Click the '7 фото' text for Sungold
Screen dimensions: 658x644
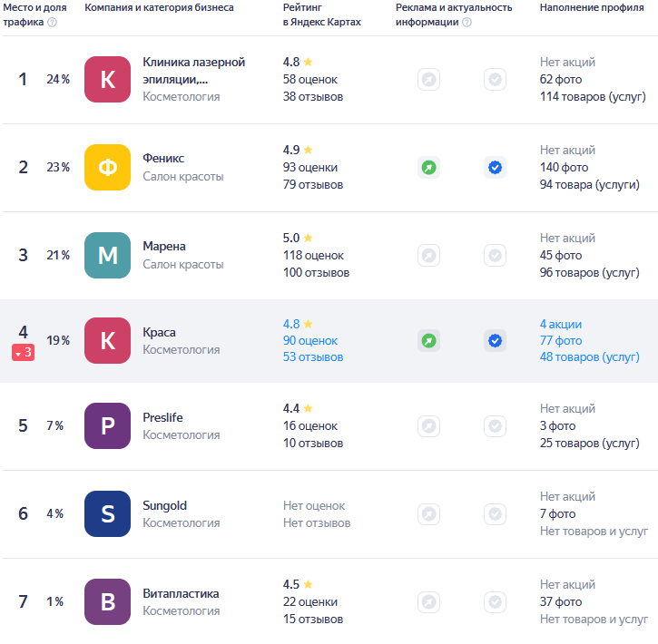point(557,514)
